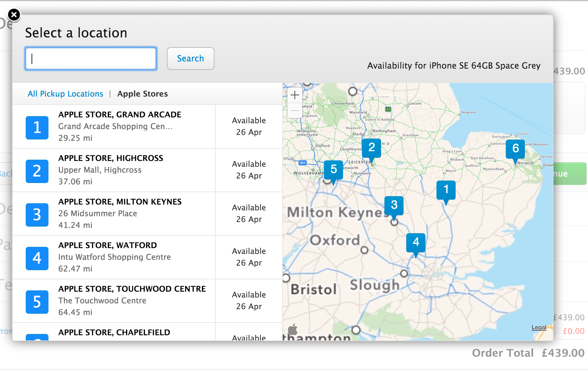Click the 29.25 mi distance
The width and height of the screenshot is (588, 371).
[75, 138]
